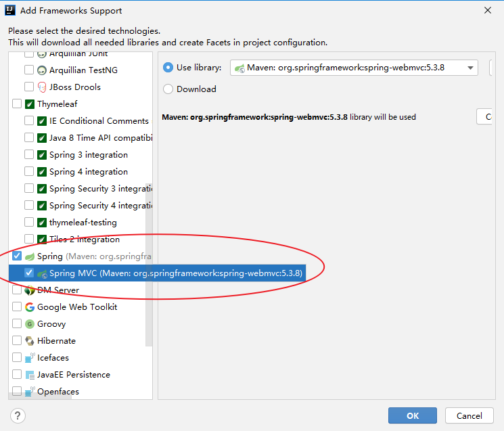Uncheck the Spring MVC checkbox
The height and width of the screenshot is (431, 504).
coord(29,273)
